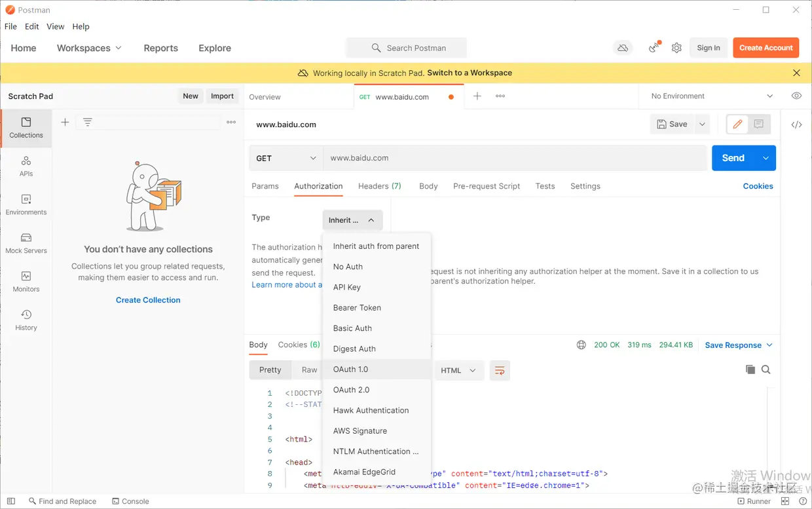Choose Basic Auth option
Screen dimensions: 812x509
[377, 328]
